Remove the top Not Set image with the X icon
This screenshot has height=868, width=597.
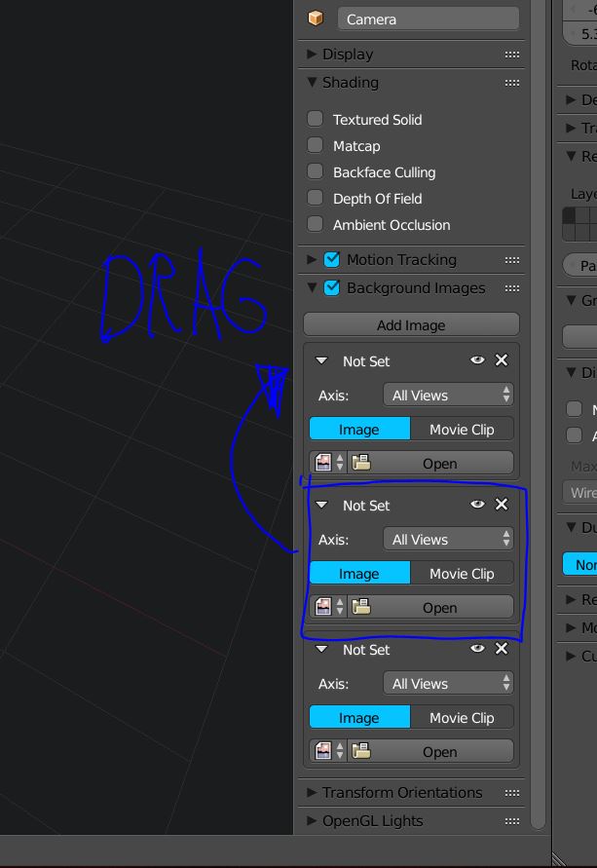(502, 360)
